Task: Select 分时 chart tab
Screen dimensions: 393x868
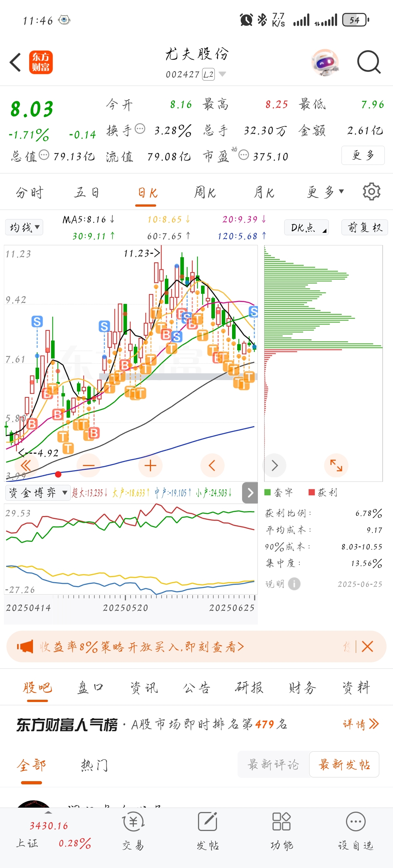Action: coord(30,193)
